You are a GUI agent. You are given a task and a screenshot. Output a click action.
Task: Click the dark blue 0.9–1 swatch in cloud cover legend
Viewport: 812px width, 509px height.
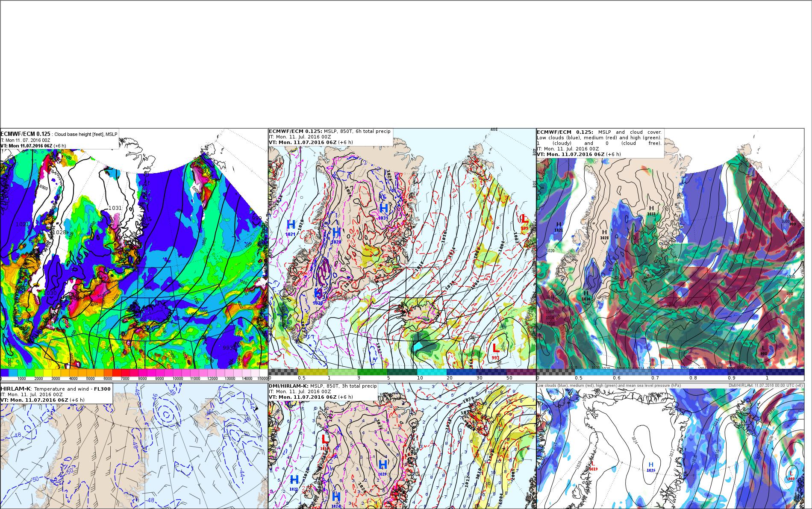[747, 372]
